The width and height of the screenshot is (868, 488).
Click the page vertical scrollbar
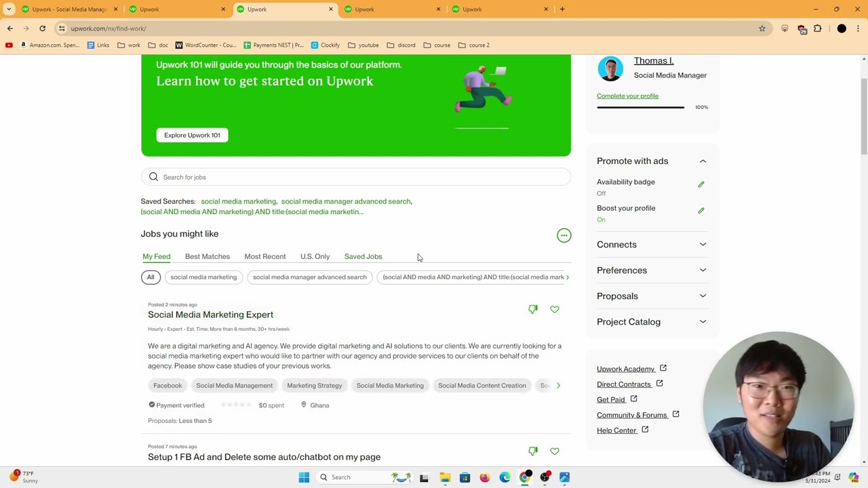click(x=864, y=117)
